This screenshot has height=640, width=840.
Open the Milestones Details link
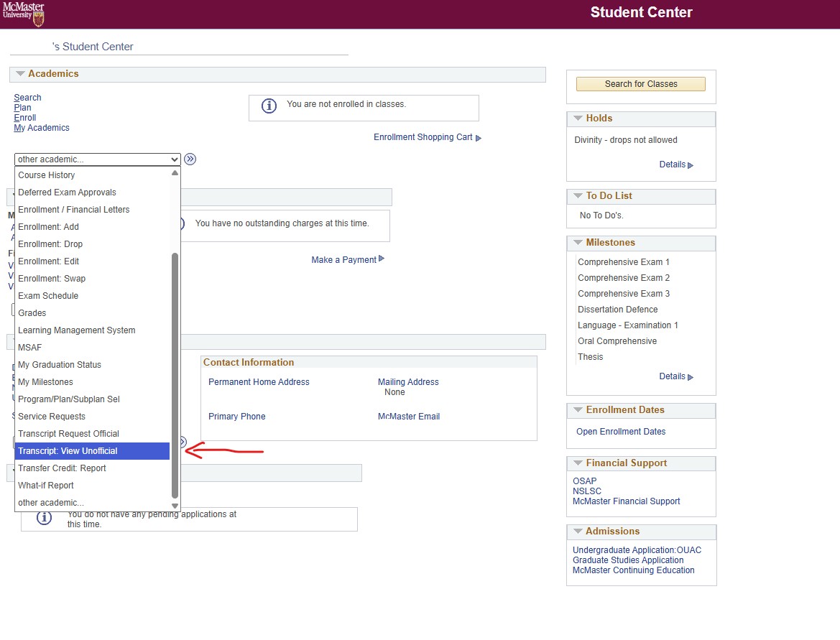[x=673, y=376]
